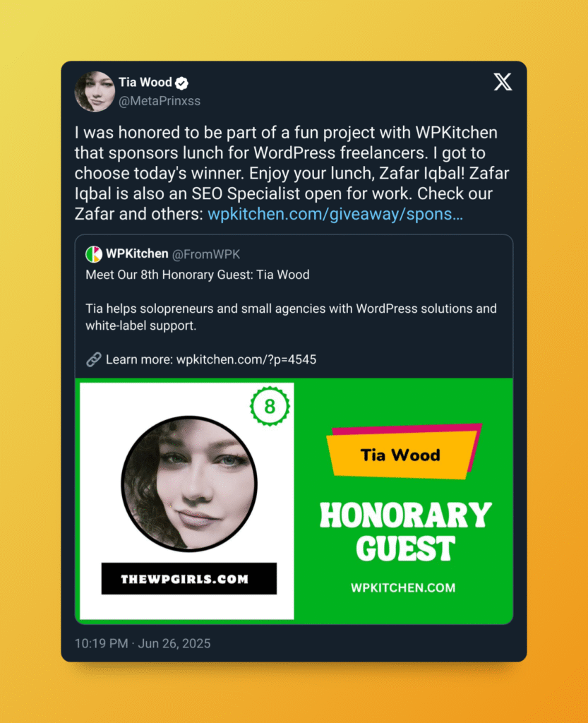
Task: Click the tweet timestamp 10:19 PM Jun 26, 2025
Action: 143,643
